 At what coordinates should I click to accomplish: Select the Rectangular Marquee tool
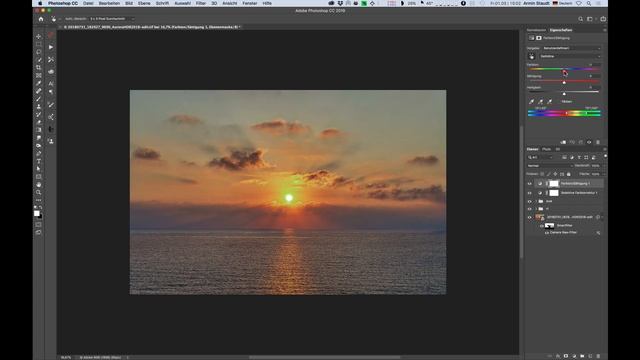pos(39,44)
